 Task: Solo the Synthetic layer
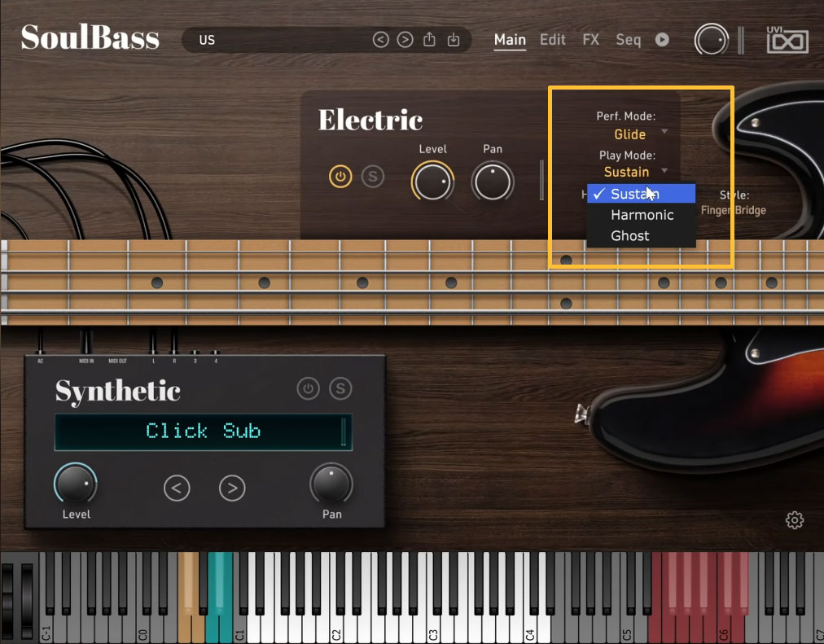[x=340, y=388]
